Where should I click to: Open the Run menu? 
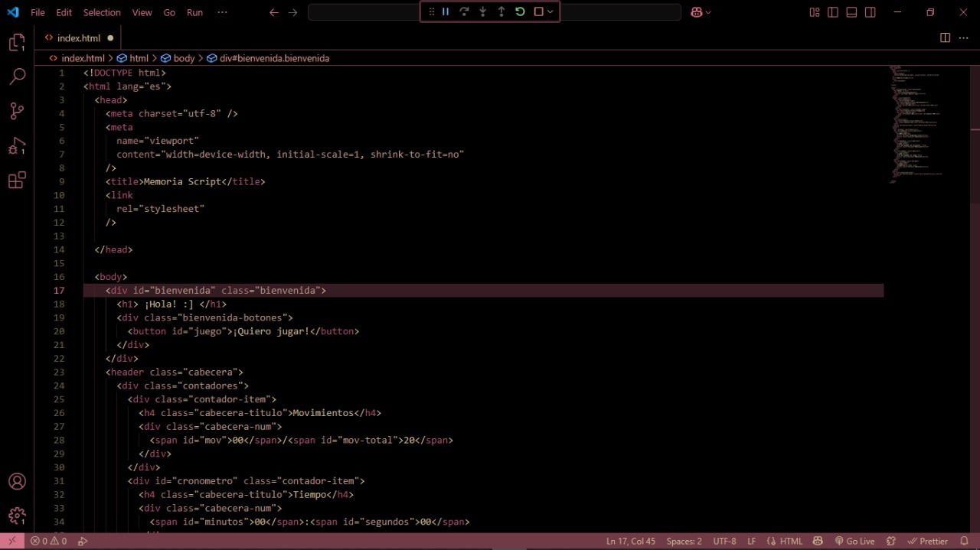point(194,12)
